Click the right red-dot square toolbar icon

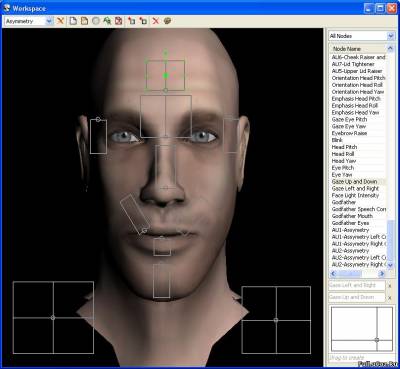coord(143,21)
